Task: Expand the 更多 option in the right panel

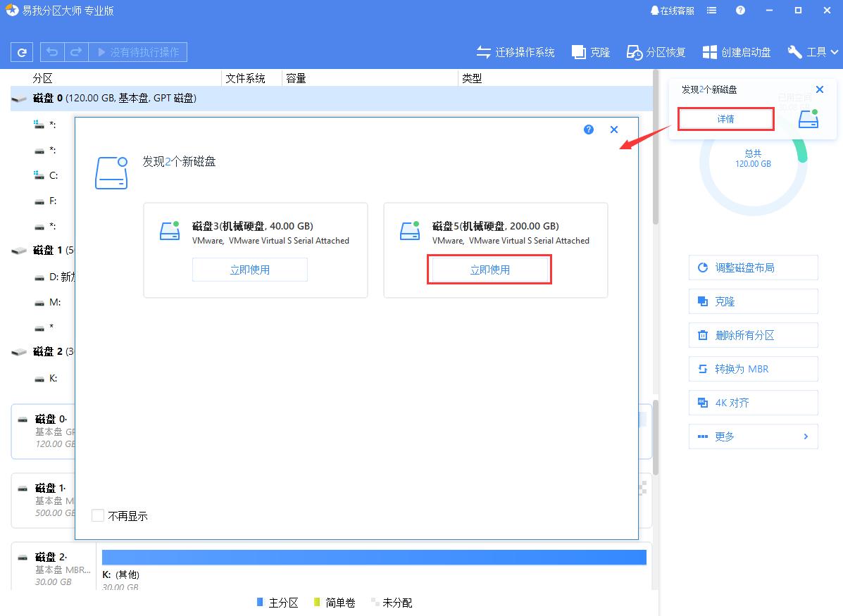Action: tap(753, 436)
